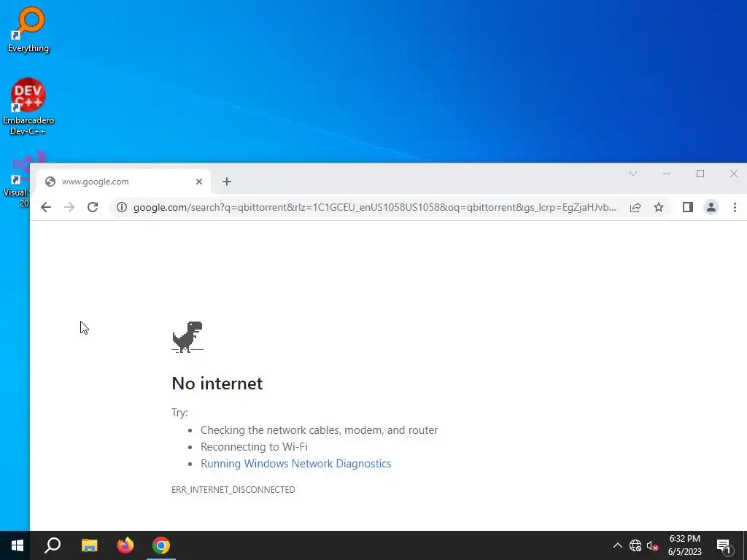Close the Chrome window
747x560 pixels.
tap(734, 174)
